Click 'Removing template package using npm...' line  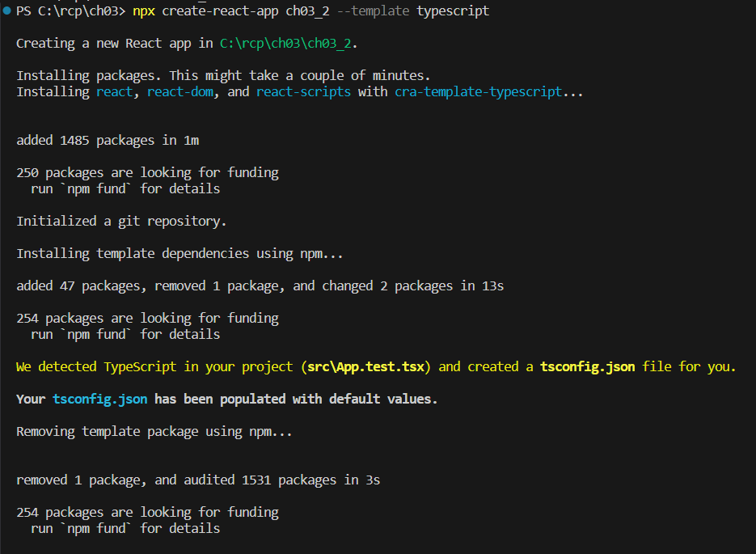(154, 432)
